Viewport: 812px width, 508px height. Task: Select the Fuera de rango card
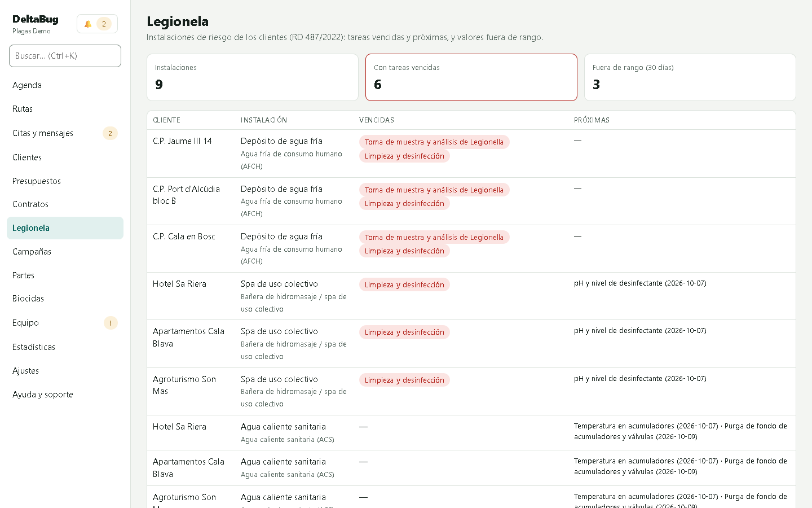tap(690, 77)
